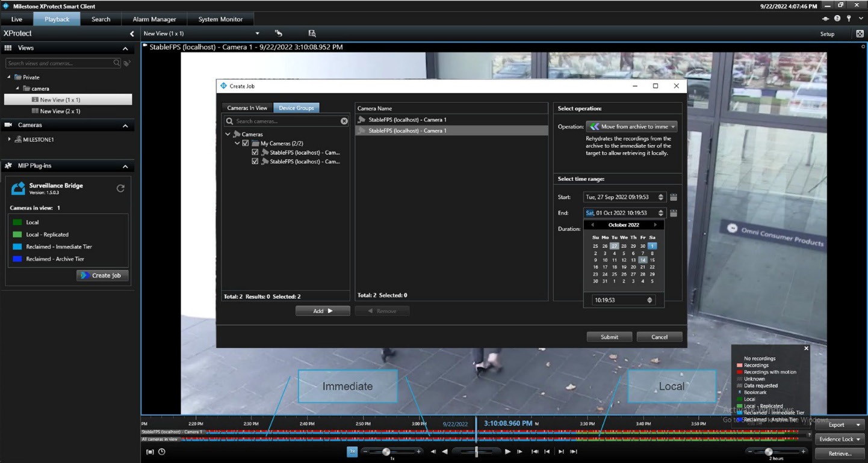Click the Retrieve... button
The width and height of the screenshot is (868, 463).
(x=840, y=454)
